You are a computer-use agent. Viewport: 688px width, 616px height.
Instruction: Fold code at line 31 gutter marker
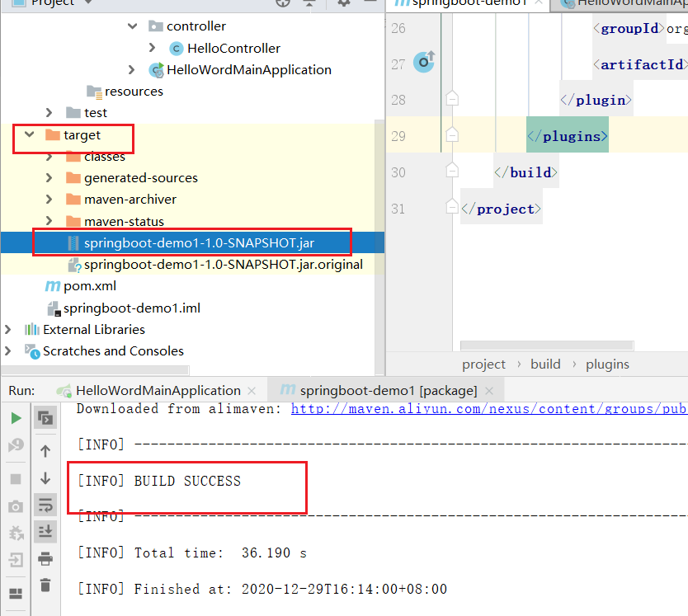pyautogui.click(x=452, y=206)
